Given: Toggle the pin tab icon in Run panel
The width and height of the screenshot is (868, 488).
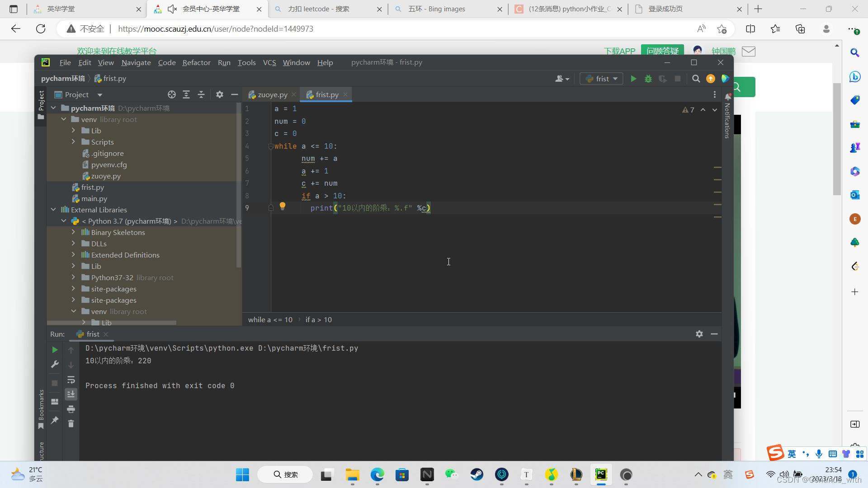Looking at the screenshot, I should tap(55, 420).
